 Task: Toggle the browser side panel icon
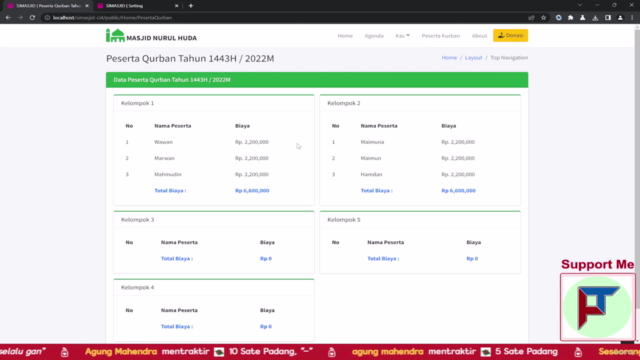[608, 18]
